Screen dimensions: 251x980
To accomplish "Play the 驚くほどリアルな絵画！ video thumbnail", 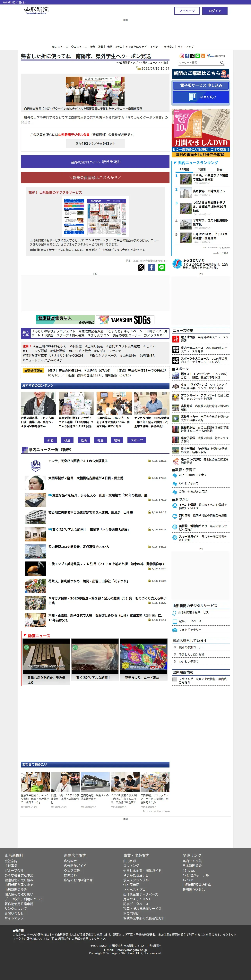I will (x=95, y=657).
